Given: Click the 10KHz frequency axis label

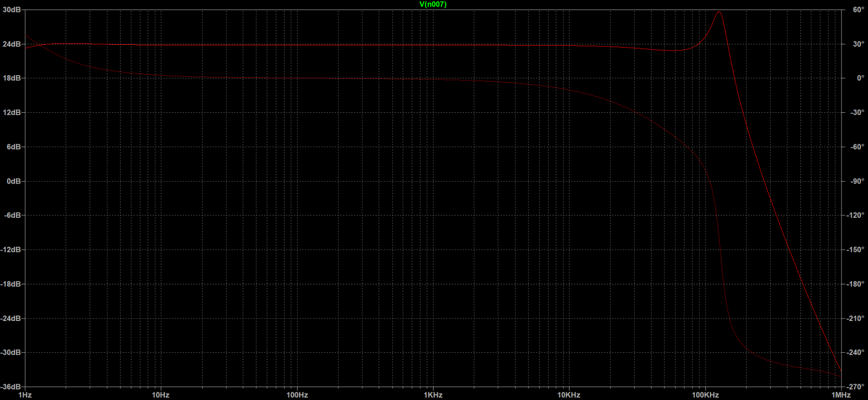Looking at the screenshot, I should 569,395.
